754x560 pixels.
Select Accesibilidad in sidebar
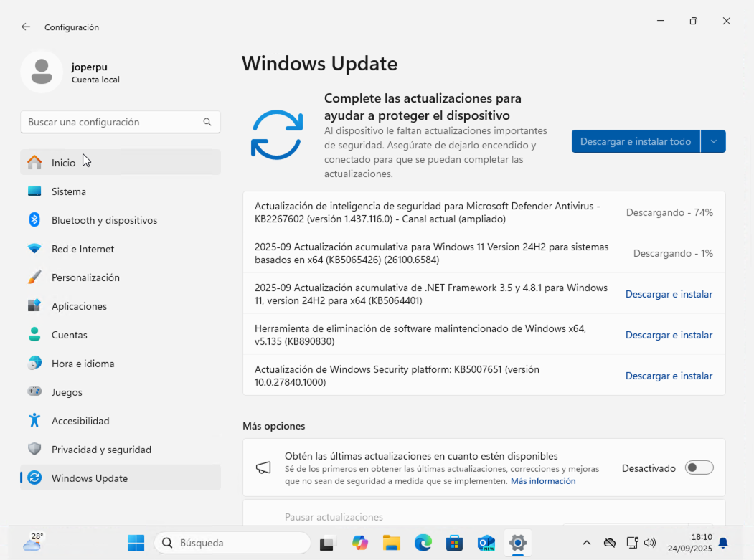tap(121, 421)
